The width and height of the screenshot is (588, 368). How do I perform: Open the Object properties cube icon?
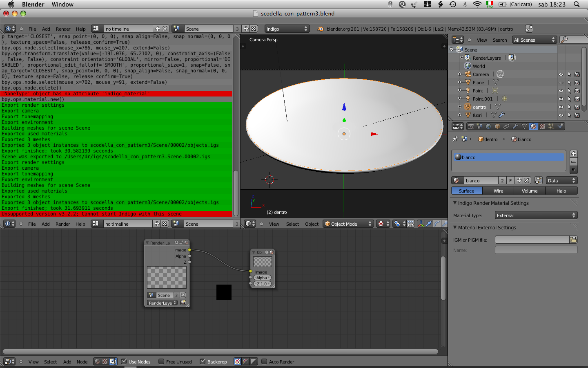[497, 126]
